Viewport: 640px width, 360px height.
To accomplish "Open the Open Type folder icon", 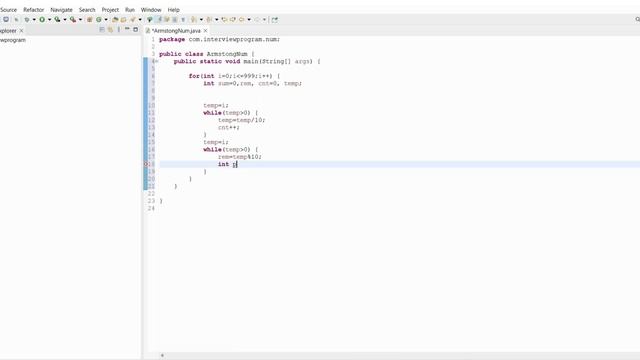I will coord(115,19).
